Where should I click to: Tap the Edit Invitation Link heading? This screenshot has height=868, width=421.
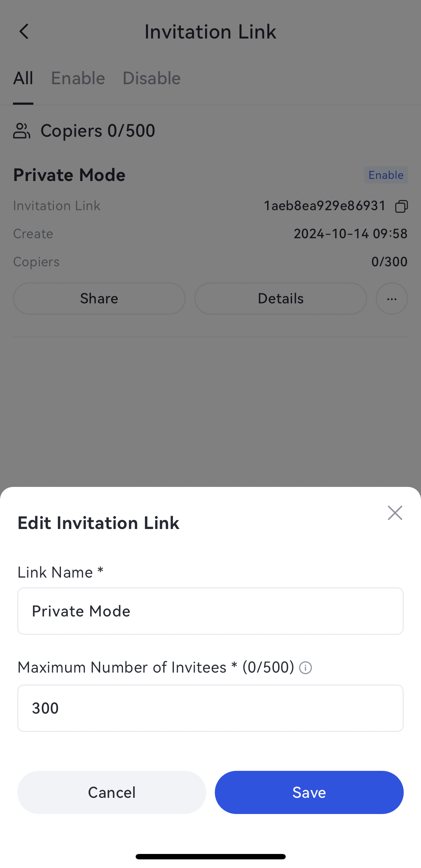tap(98, 523)
